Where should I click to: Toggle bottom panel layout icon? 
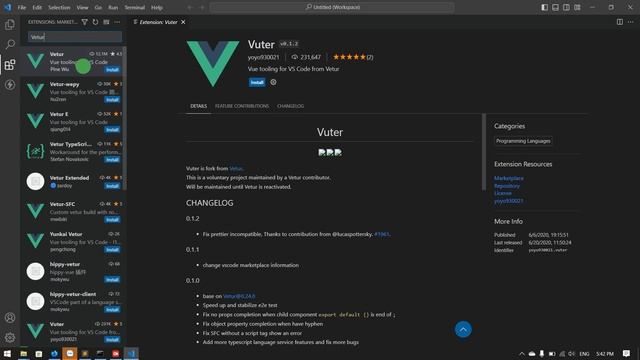(x=556, y=7)
